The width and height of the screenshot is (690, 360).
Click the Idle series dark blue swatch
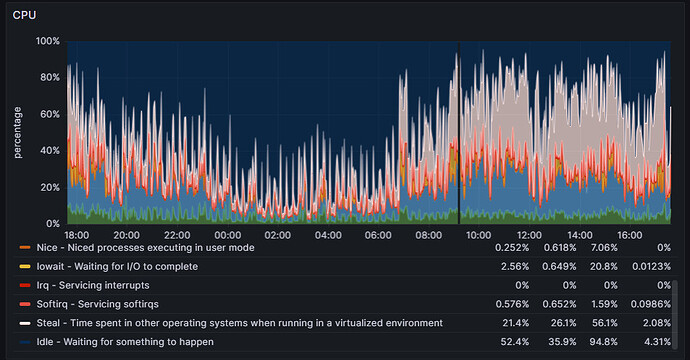[25, 342]
